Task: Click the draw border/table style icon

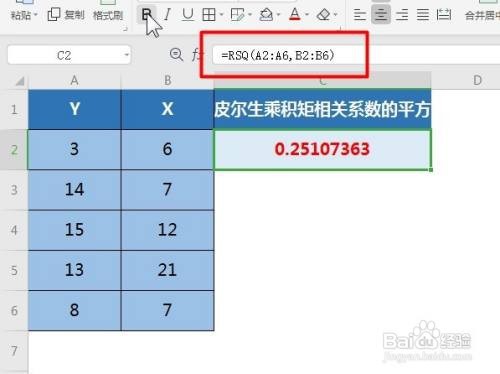Action: click(x=237, y=15)
